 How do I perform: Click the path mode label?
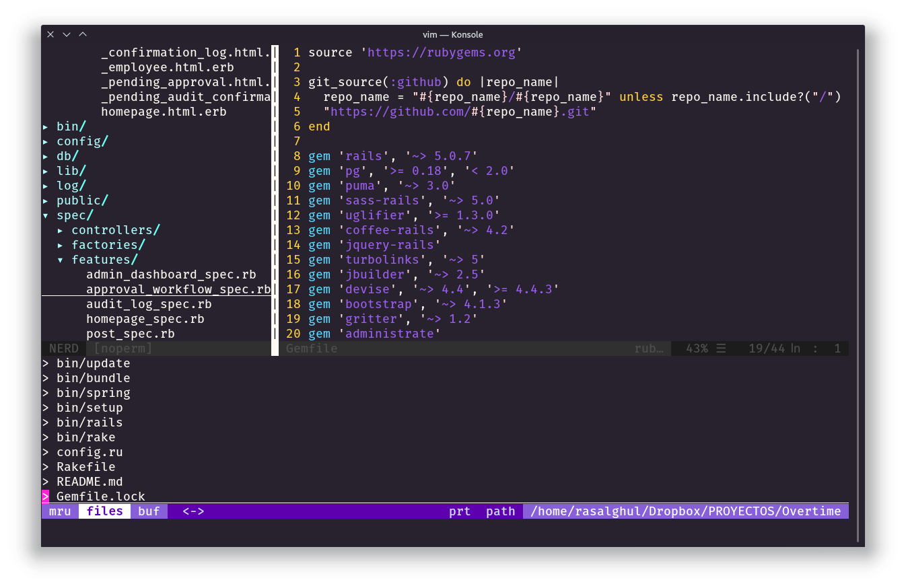point(500,511)
